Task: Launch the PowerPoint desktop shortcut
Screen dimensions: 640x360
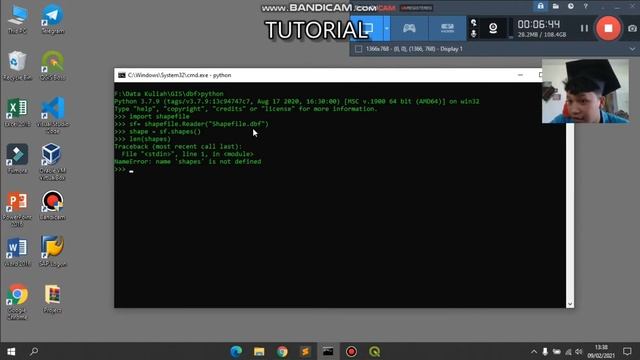Action: [x=18, y=208]
